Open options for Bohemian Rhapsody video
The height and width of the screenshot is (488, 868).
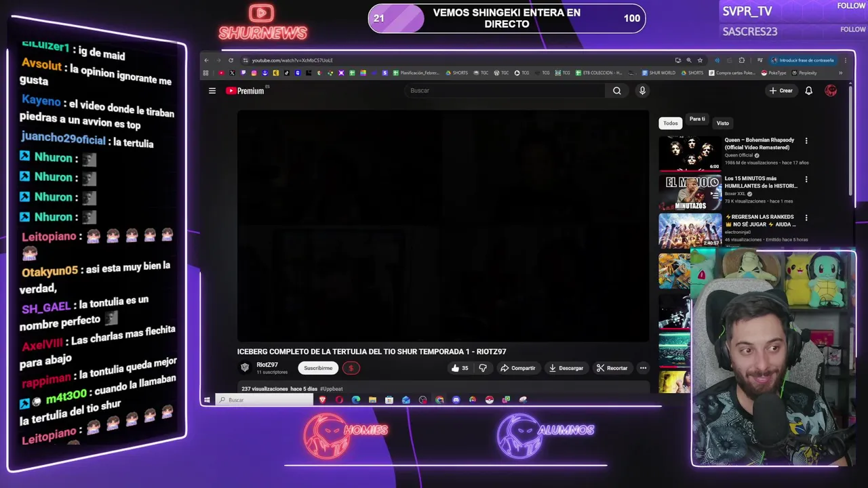click(x=806, y=141)
